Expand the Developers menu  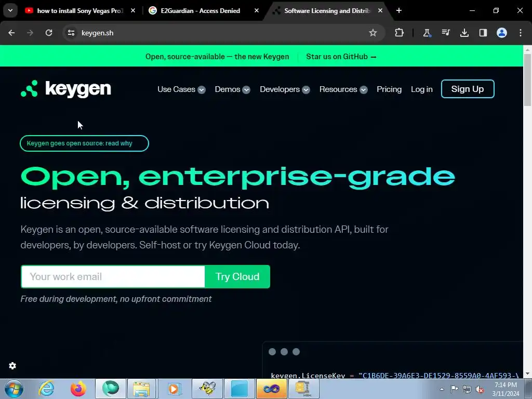pyautogui.click(x=285, y=89)
